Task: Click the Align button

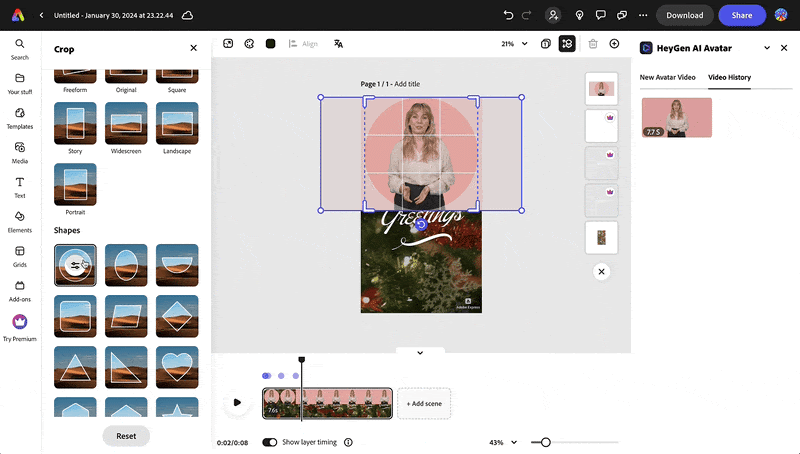Action: pos(303,44)
